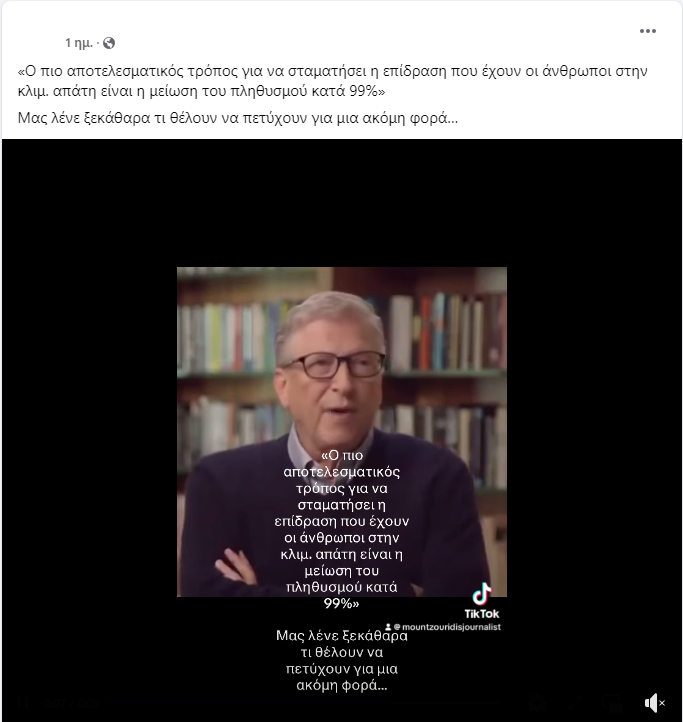The width and height of the screenshot is (683, 722).
Task: Click the post's opening quoted paragraph
Action: tap(333, 81)
